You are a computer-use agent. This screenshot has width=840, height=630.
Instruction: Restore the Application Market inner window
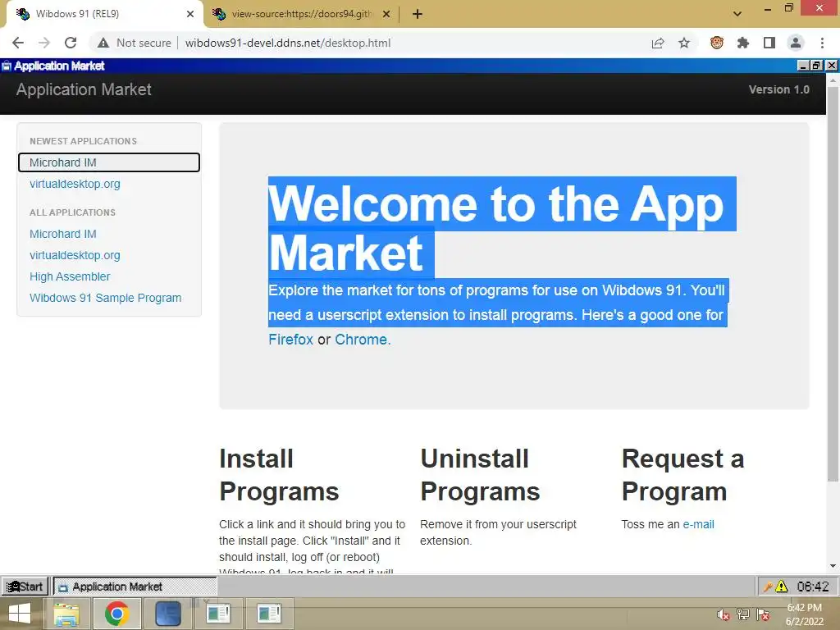816,66
